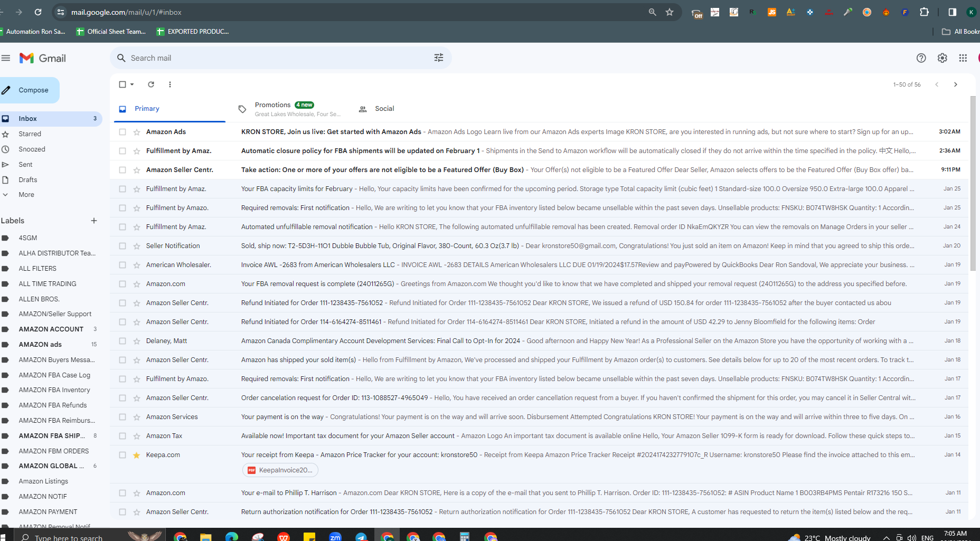Open the AMAZON FBA Refunds label
This screenshot has width=980, height=541.
[51, 405]
